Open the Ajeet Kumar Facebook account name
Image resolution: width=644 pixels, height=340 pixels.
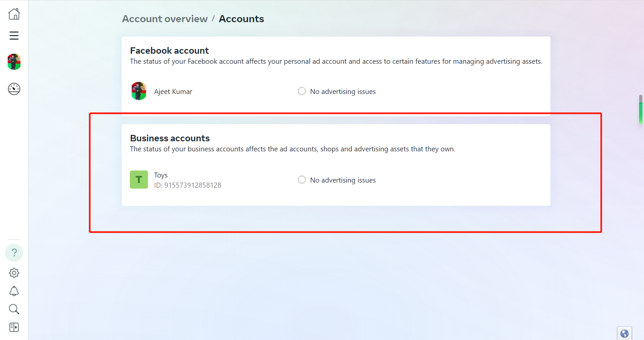[173, 92]
